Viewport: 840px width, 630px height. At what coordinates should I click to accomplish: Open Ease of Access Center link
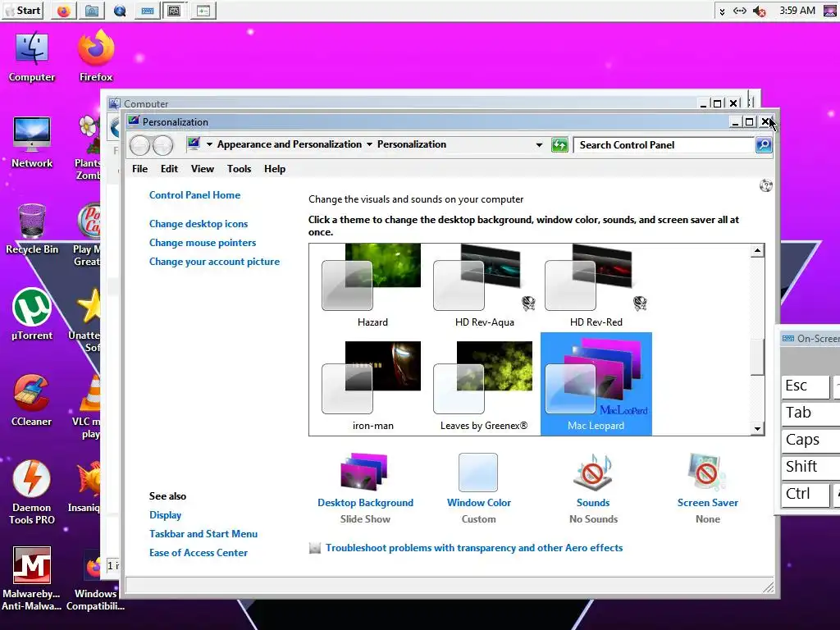[199, 552]
